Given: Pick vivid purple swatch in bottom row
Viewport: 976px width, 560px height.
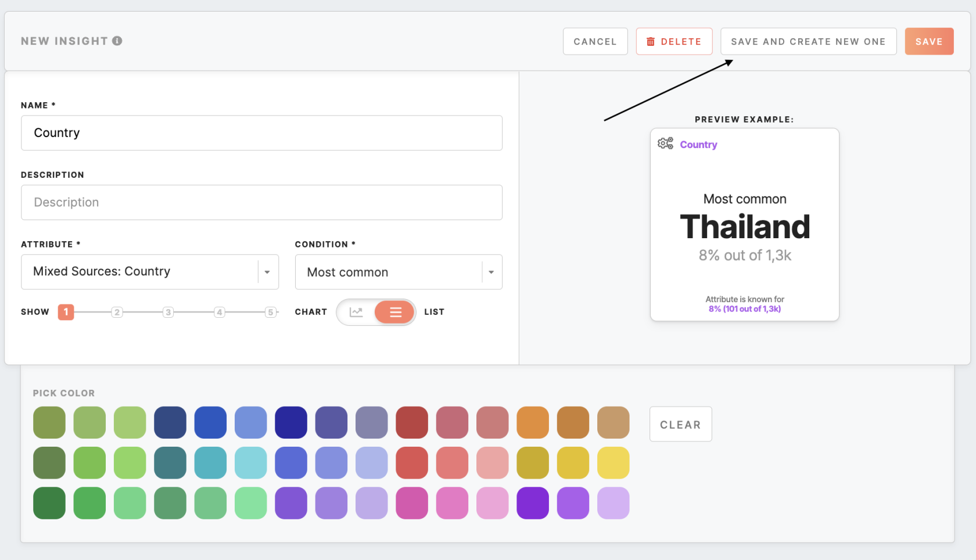Looking at the screenshot, I should pos(533,503).
